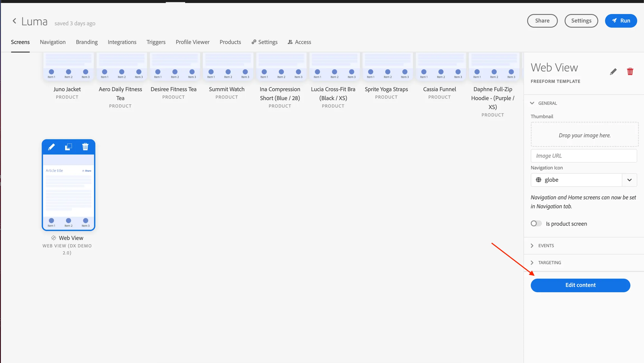
Task: Rename Web View with the panel pencil icon
Action: pyautogui.click(x=613, y=72)
